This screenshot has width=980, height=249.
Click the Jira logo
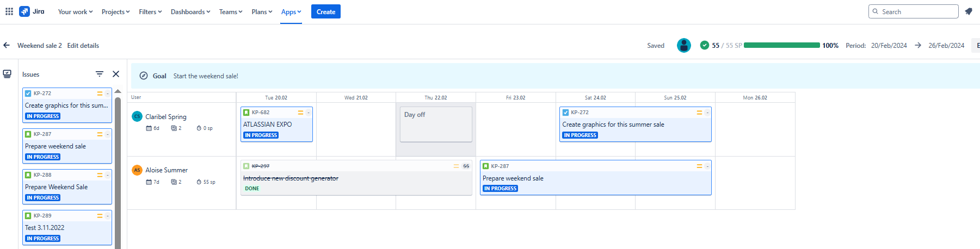(32, 11)
